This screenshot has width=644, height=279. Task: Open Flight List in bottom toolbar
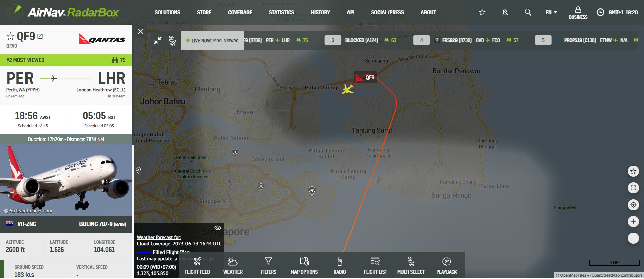coord(375,266)
